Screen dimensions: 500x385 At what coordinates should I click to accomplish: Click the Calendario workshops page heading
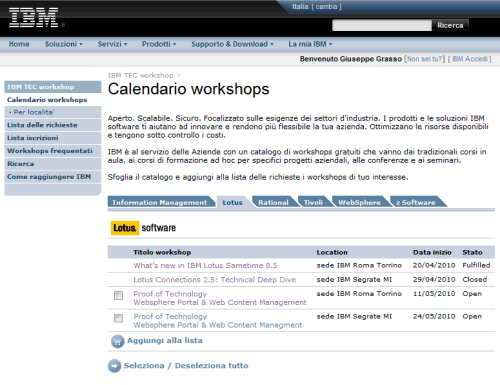click(x=189, y=89)
